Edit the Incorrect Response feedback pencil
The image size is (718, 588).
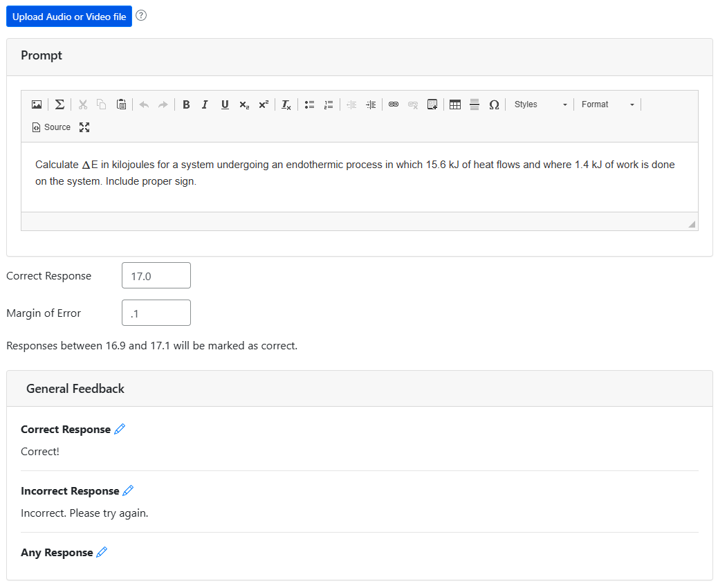tap(128, 490)
